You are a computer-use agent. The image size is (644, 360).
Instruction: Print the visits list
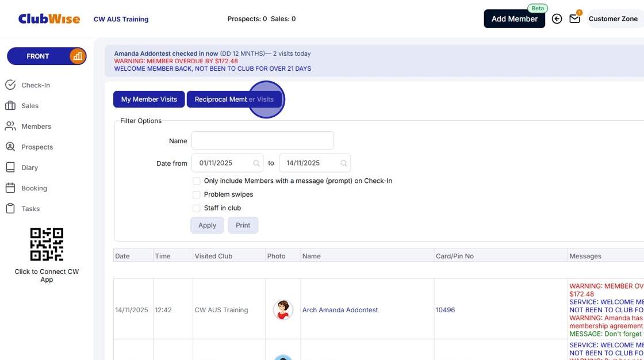(x=243, y=225)
